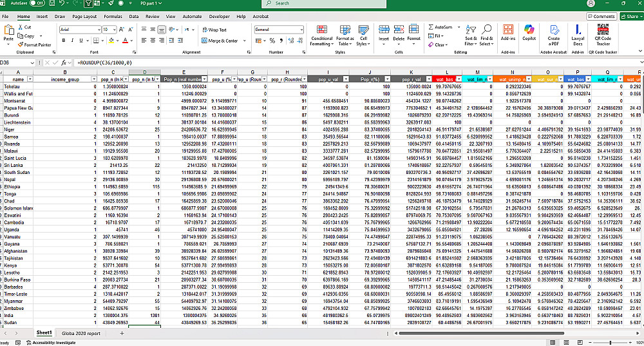Click the Delete cells icon
This screenshot has height=346, width=644.
coord(399,30)
